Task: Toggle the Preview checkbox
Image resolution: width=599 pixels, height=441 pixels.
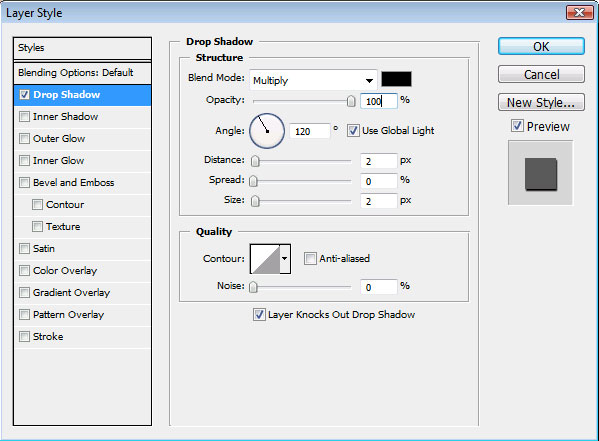Action: [x=517, y=126]
